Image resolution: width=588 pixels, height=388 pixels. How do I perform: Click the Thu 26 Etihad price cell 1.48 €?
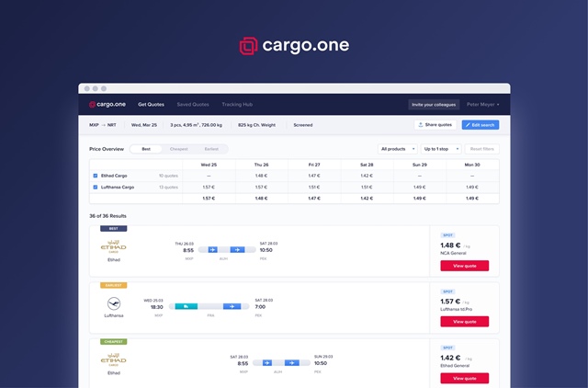262,175
